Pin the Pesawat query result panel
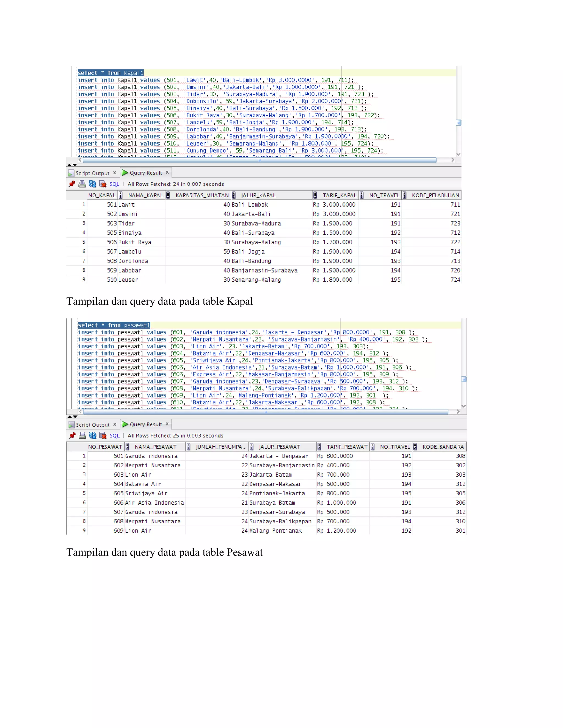Image resolution: width=563 pixels, height=728 pixels. pos(72,436)
